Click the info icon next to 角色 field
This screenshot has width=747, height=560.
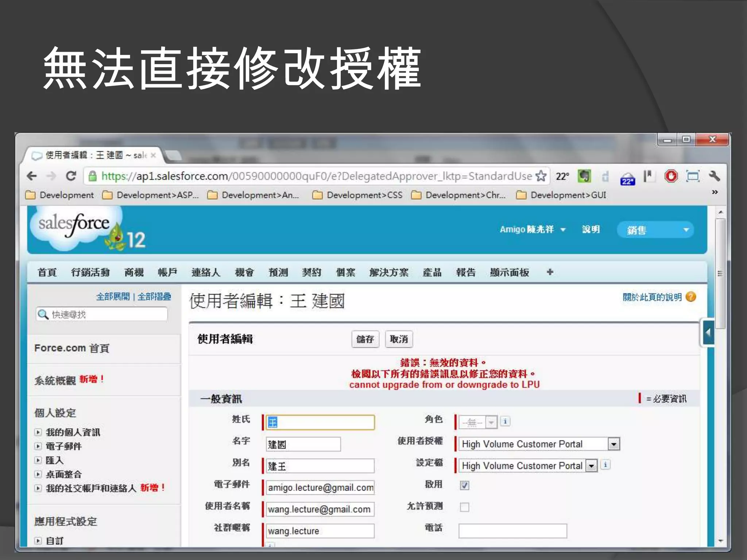click(x=505, y=421)
